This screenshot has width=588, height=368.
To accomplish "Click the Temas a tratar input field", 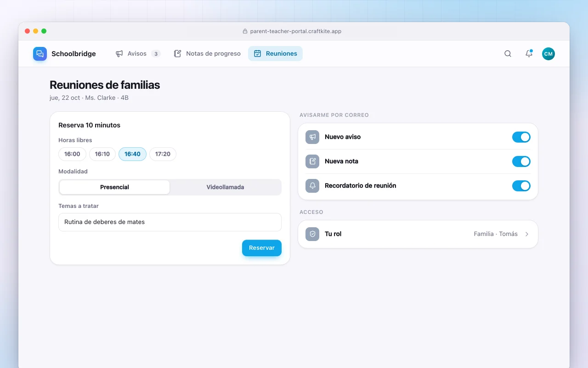I will tap(170, 222).
